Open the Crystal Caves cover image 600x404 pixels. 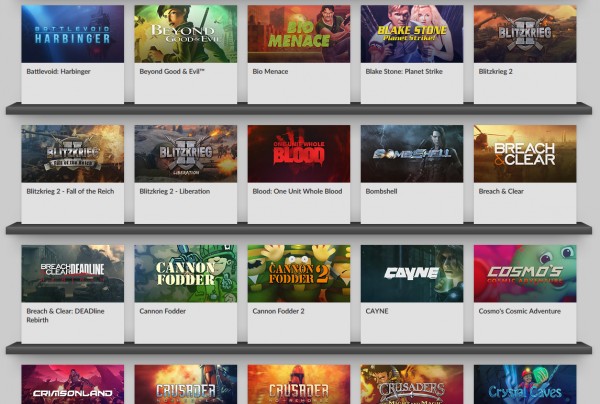pyautogui.click(x=525, y=384)
